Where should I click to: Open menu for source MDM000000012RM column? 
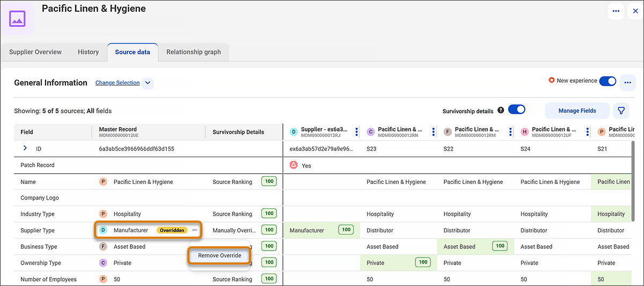pyautogui.click(x=510, y=132)
